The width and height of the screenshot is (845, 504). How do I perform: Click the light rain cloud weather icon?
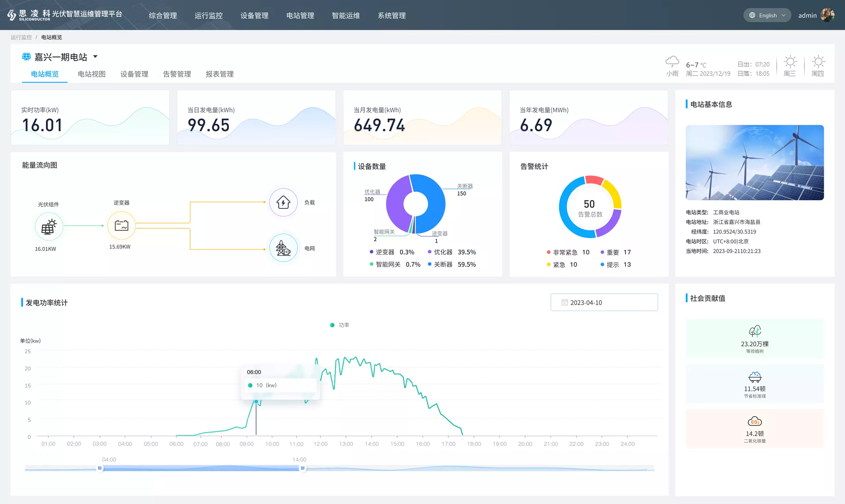coord(672,61)
